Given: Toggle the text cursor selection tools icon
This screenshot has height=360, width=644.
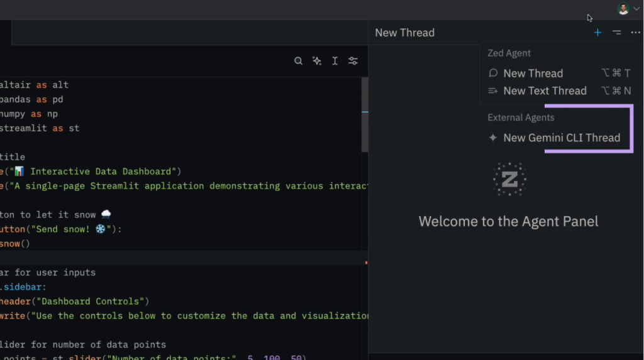Looking at the screenshot, I should [x=335, y=61].
